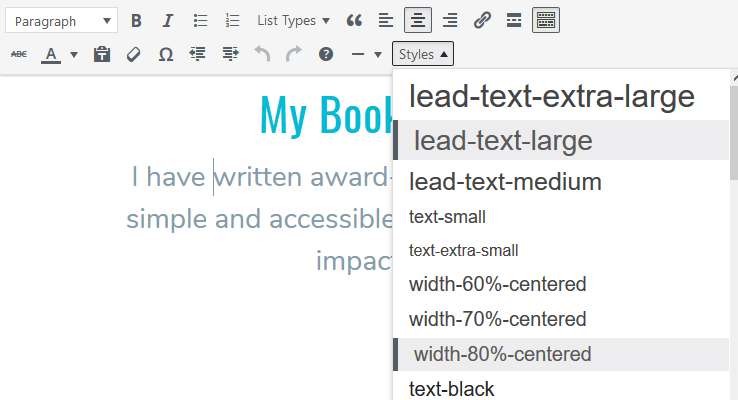Clear formatting with the eraser icon
The image size is (738, 400).
134,55
